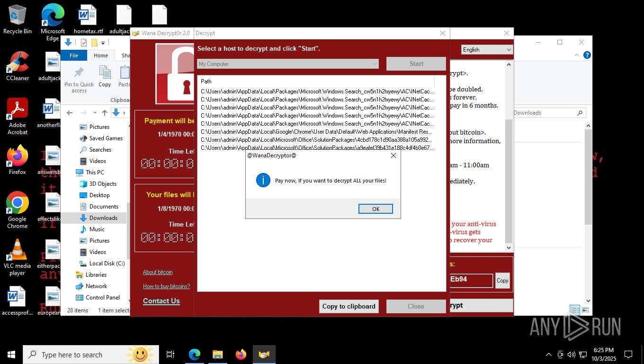Click the Windows Start button

point(11,355)
